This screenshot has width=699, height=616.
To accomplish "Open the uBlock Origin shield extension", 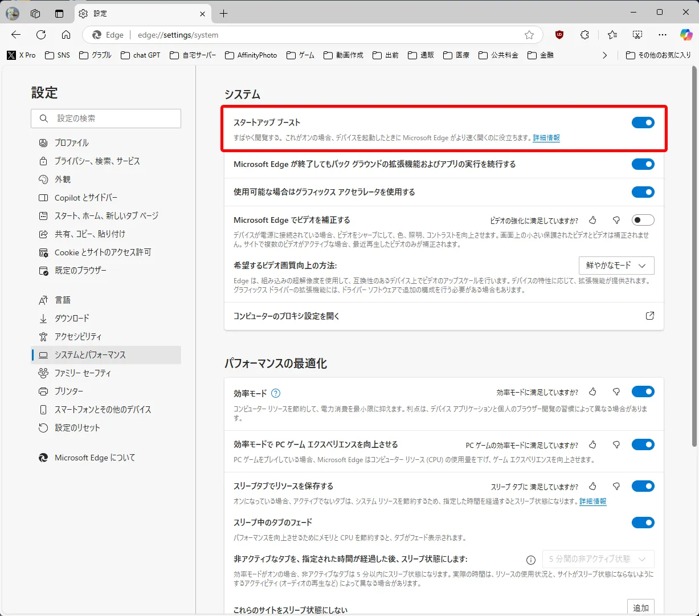I will tap(559, 35).
